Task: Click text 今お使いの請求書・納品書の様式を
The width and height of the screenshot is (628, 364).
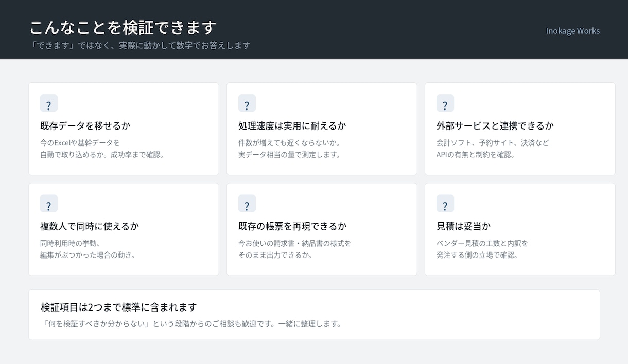Action: click(294, 244)
